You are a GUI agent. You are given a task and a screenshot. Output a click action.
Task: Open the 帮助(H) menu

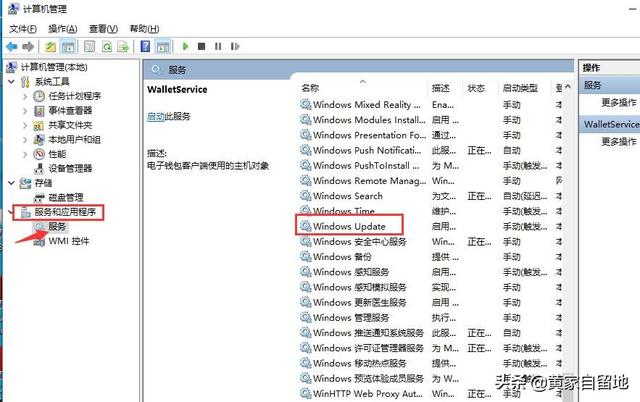click(144, 29)
